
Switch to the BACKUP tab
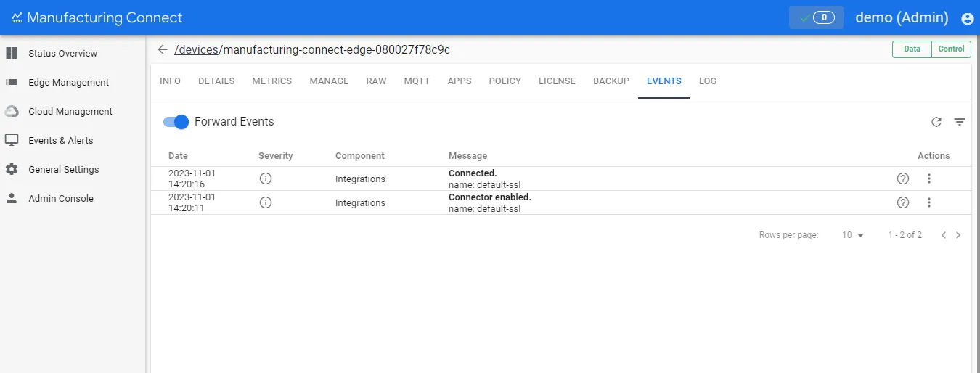[x=611, y=81]
